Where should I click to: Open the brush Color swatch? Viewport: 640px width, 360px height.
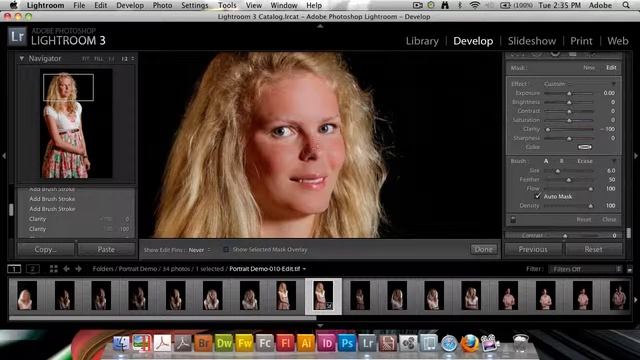584,147
